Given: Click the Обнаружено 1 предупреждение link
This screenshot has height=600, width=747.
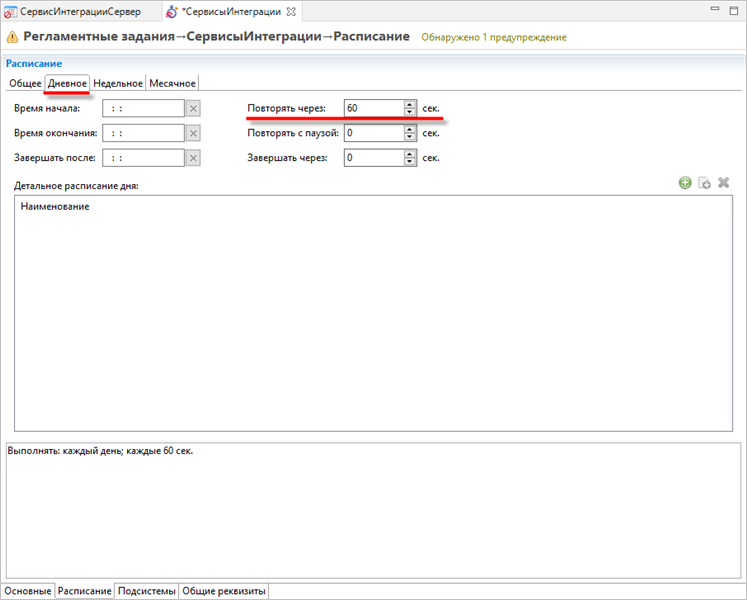Looking at the screenshot, I should (494, 37).
